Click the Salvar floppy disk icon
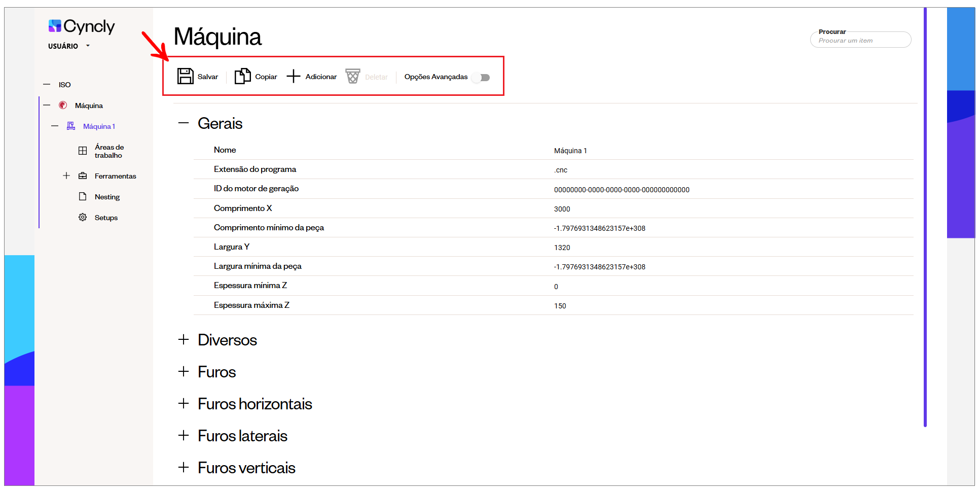Image resolution: width=980 pixels, height=491 pixels. tap(185, 76)
